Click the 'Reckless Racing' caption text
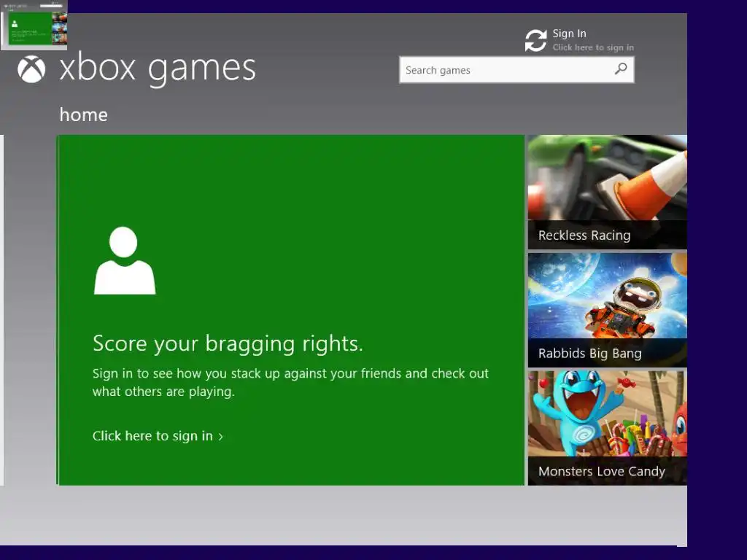Viewport: 747px width, 560px height. click(x=584, y=236)
